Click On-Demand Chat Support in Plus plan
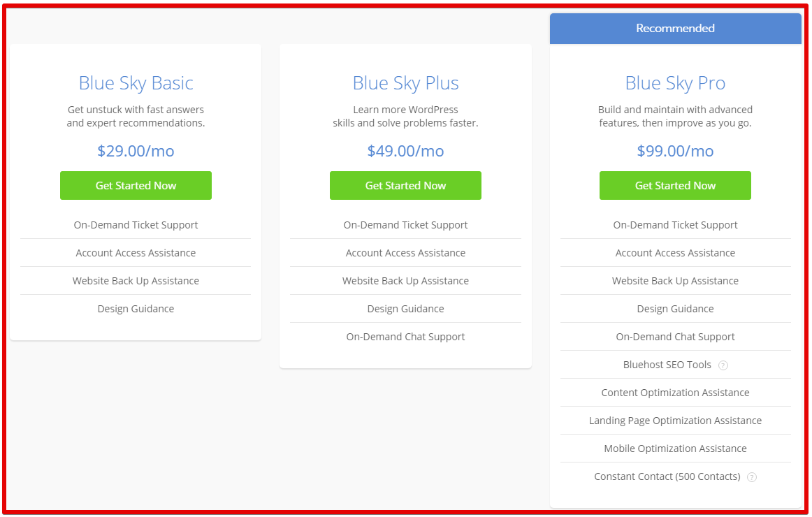 click(x=405, y=337)
